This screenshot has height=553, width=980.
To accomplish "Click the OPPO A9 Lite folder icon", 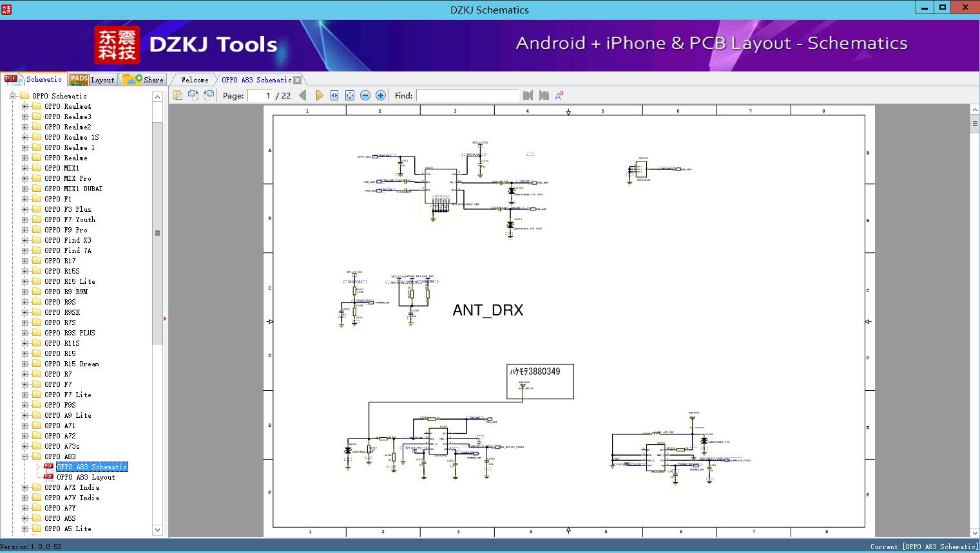I will point(37,415).
